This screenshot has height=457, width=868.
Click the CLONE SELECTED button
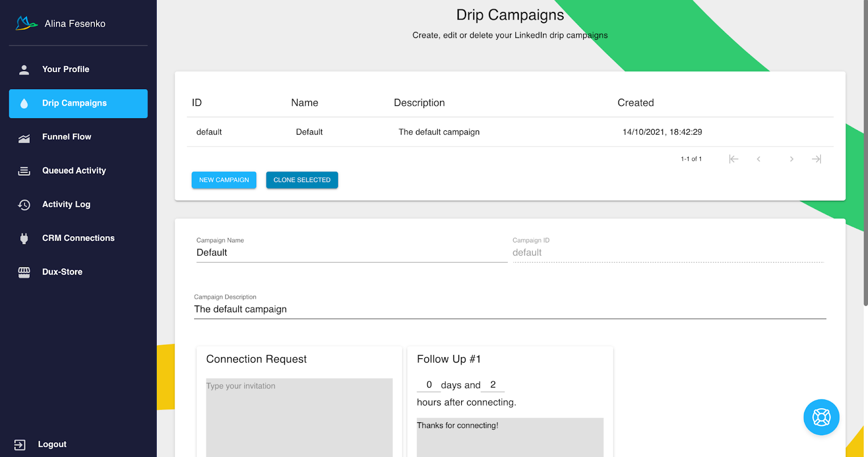[302, 180]
